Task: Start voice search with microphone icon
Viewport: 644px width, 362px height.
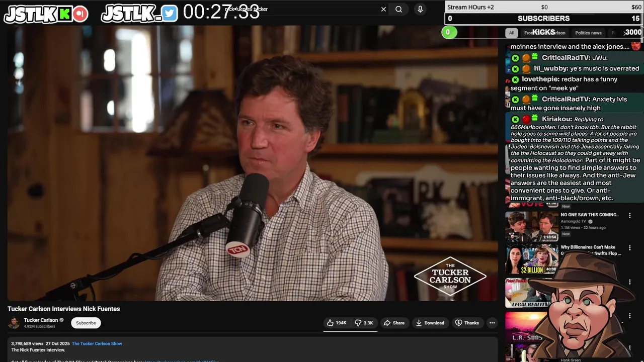Action: point(420,9)
